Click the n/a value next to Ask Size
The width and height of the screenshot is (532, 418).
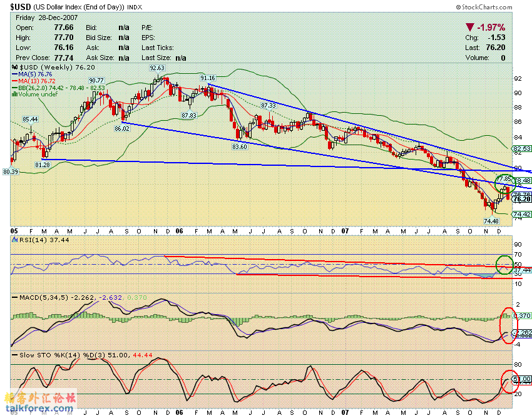pos(124,58)
